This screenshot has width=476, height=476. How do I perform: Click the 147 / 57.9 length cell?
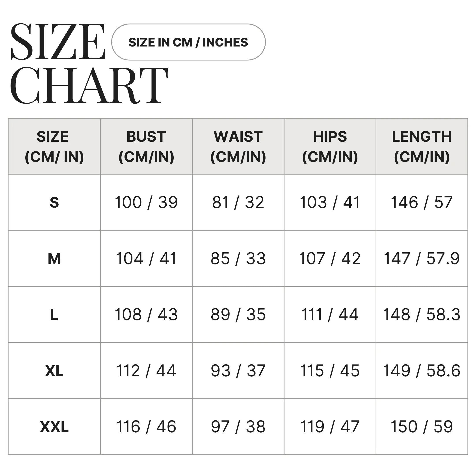pyautogui.click(x=422, y=259)
